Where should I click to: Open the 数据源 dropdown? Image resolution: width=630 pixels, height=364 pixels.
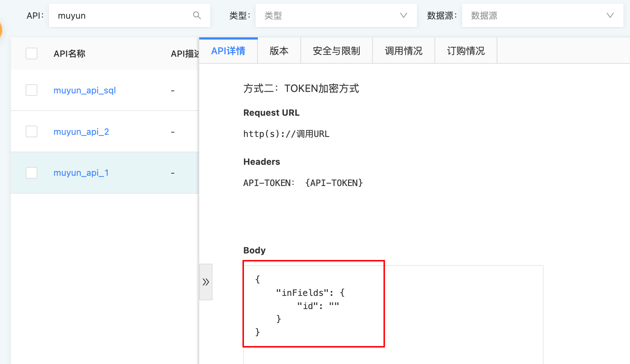(x=543, y=15)
